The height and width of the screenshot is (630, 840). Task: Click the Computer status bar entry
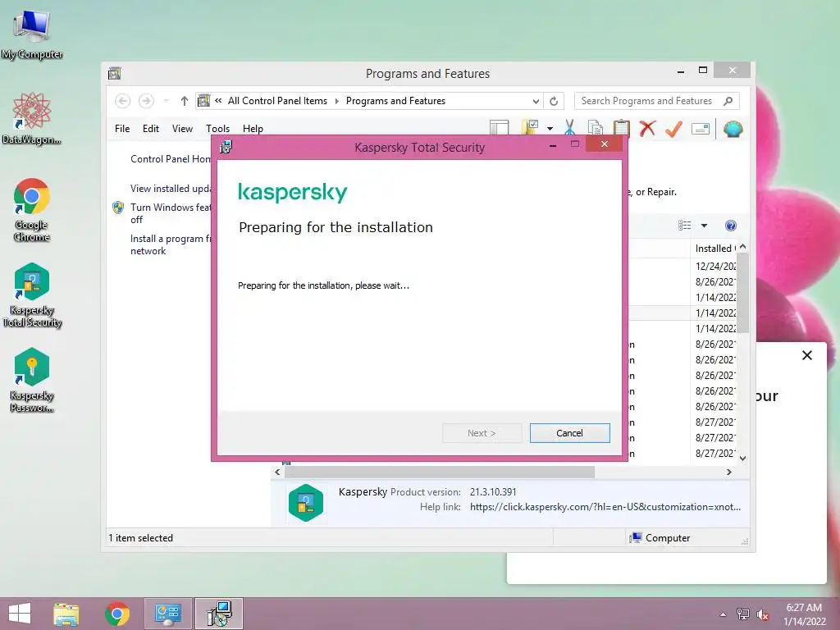[660, 538]
